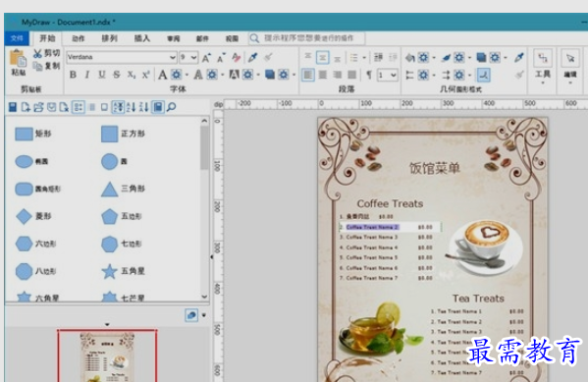Select the Triangle (三角形) shape
This screenshot has height=382, width=588.
[123, 189]
